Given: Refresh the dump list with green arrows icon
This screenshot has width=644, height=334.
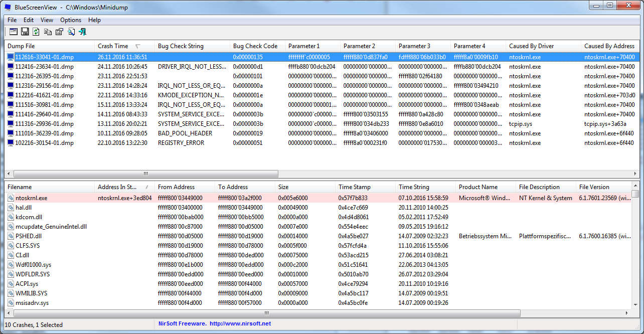Looking at the screenshot, I should pos(36,32).
